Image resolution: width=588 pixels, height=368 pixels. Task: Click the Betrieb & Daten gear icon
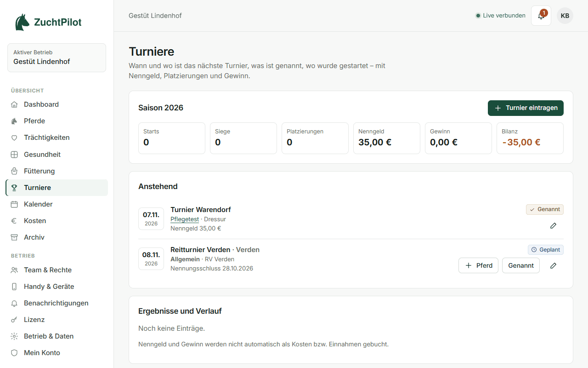14,336
